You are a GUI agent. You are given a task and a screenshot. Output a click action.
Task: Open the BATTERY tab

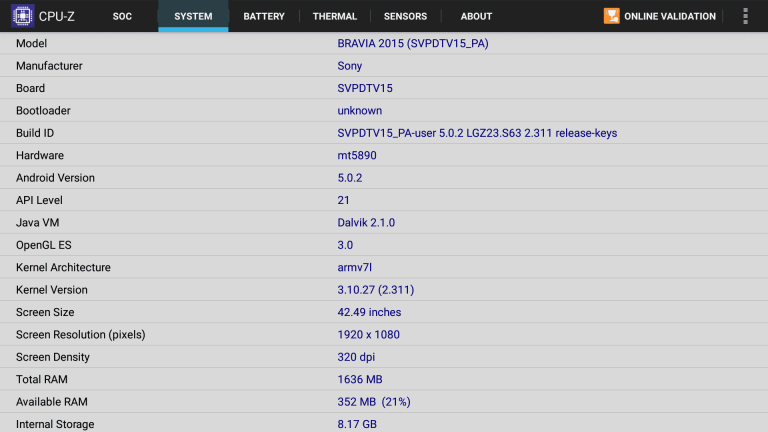264,16
